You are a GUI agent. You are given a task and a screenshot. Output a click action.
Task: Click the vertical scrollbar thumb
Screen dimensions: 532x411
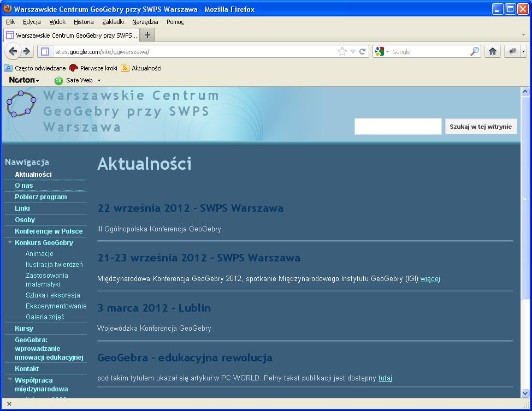525,198
